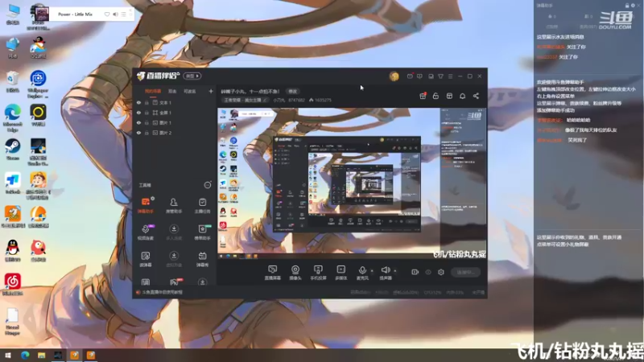Open Edge from the taskbar
Viewport: 644px width, 362px height.
coord(25,356)
